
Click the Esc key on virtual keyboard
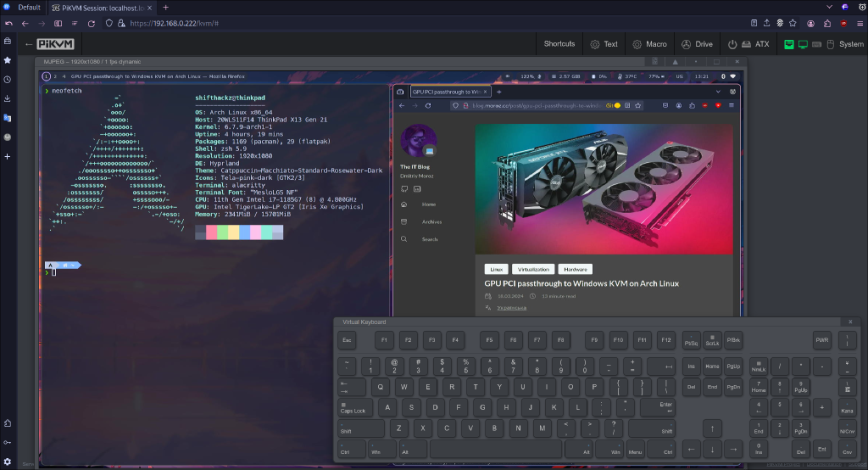tap(347, 340)
